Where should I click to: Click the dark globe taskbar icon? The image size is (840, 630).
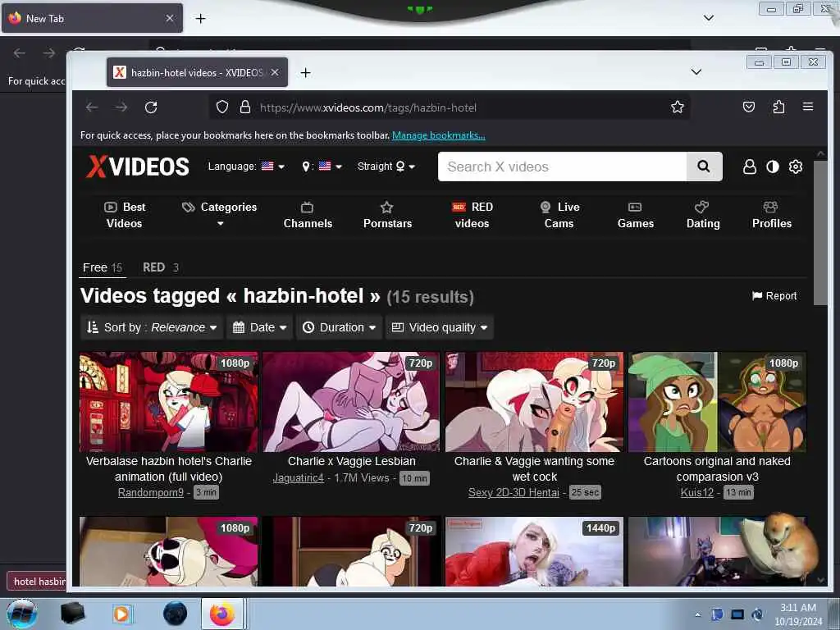pos(176,614)
